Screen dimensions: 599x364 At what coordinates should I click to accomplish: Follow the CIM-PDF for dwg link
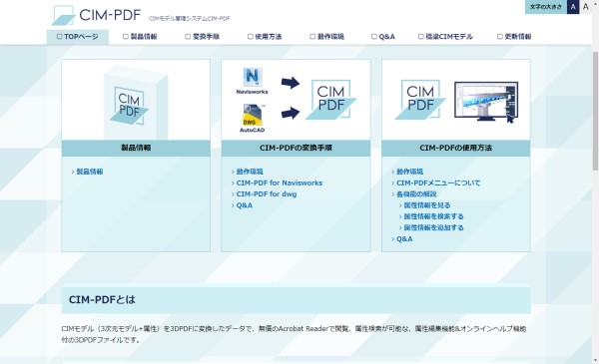[x=267, y=193]
